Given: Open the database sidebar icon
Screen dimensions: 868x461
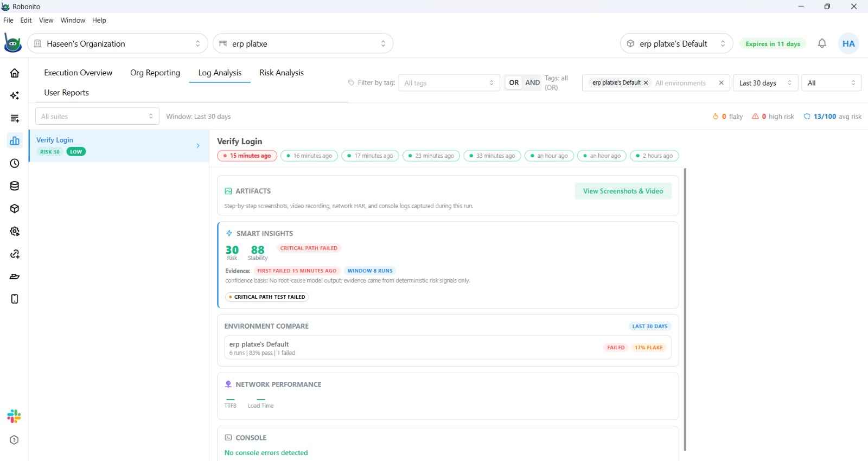Looking at the screenshot, I should tap(15, 186).
